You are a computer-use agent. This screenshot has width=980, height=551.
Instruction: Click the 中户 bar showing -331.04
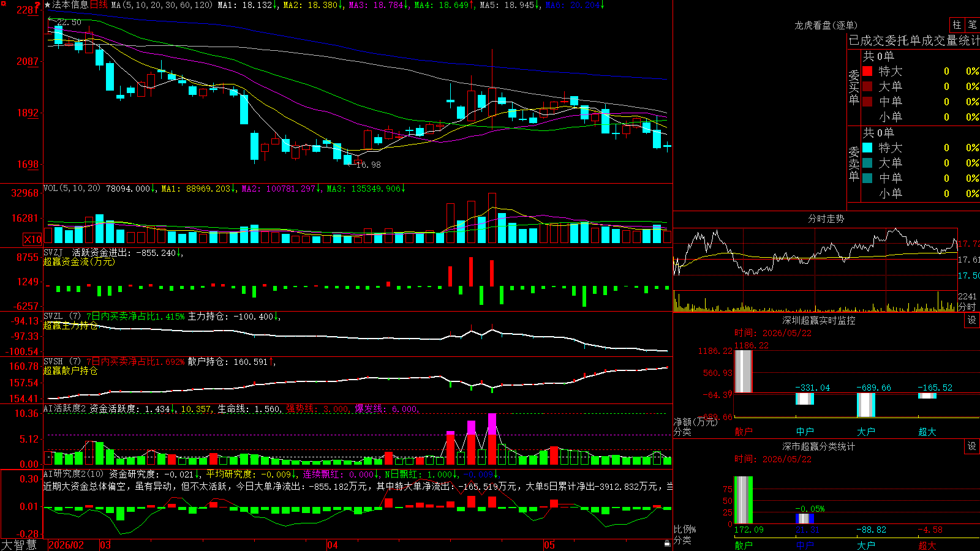point(805,399)
